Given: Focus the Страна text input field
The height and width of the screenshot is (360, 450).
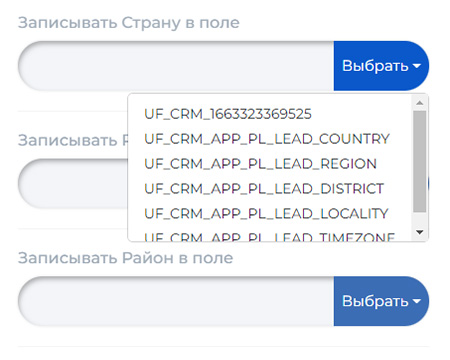Looking at the screenshot, I should (176, 66).
